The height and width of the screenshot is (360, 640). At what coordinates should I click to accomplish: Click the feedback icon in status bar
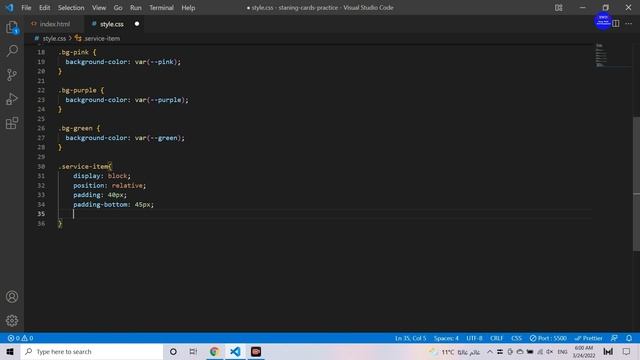pos(614,338)
